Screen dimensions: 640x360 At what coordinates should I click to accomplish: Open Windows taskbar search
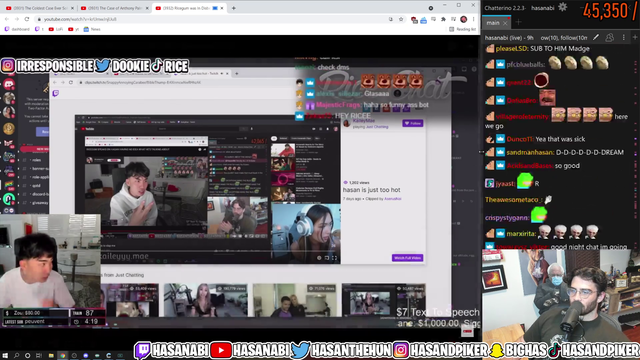[x=16, y=356]
